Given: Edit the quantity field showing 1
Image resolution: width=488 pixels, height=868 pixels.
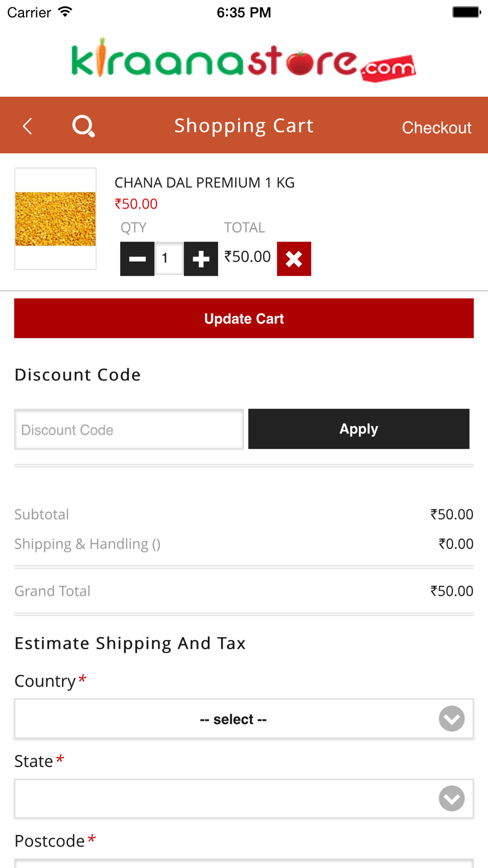Looking at the screenshot, I should (169, 259).
